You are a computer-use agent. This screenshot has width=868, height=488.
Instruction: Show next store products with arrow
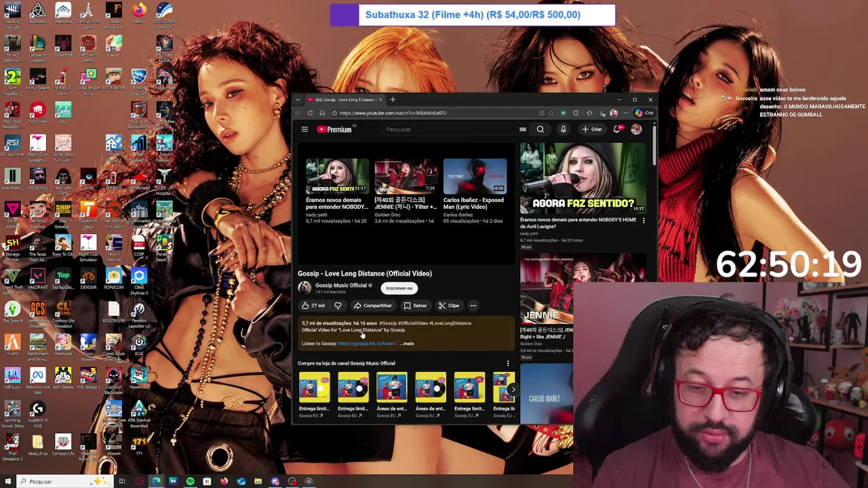pos(513,390)
